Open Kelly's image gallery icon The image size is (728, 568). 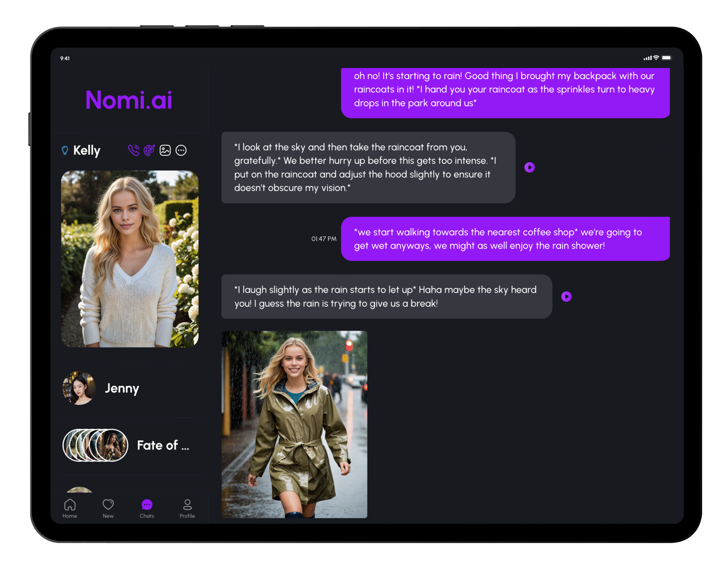pyautogui.click(x=165, y=151)
